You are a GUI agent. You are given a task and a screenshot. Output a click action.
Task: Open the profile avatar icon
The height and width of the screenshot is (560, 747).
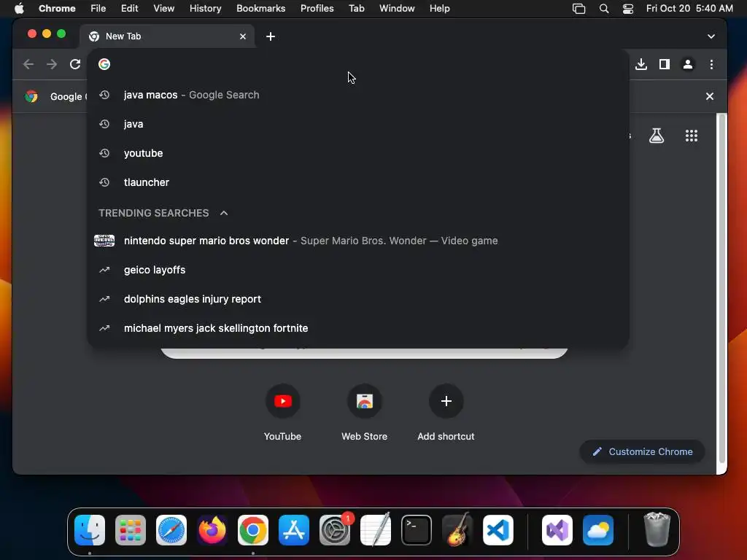687,64
